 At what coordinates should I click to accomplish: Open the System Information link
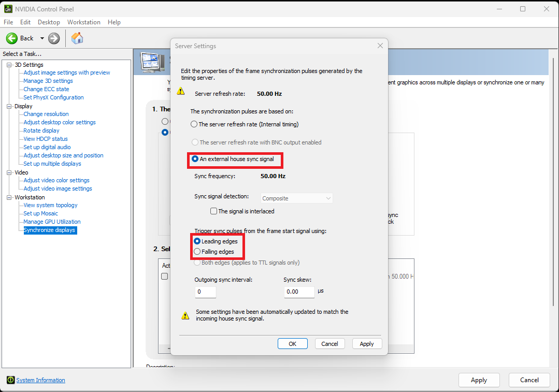coord(40,380)
